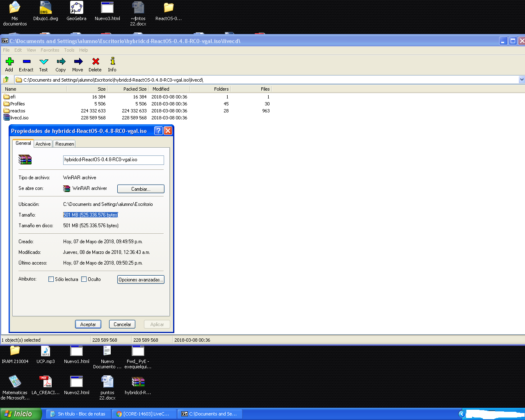The image size is (525, 420).
Task: Click the Move toolbar icon
Action: point(78,62)
